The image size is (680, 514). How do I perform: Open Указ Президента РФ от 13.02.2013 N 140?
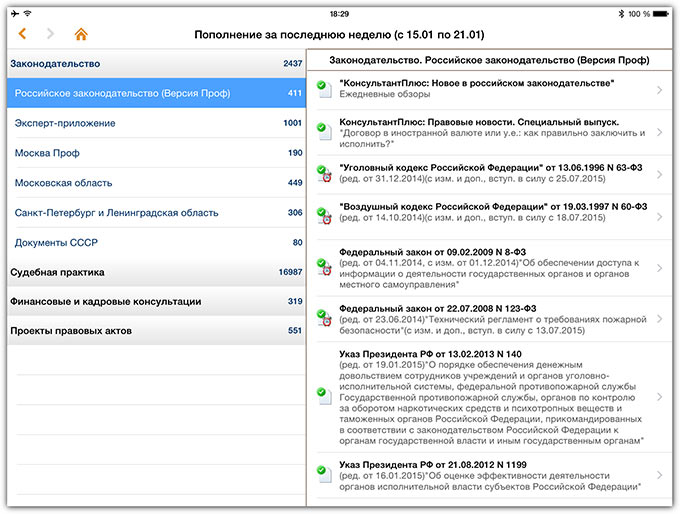[430, 354]
